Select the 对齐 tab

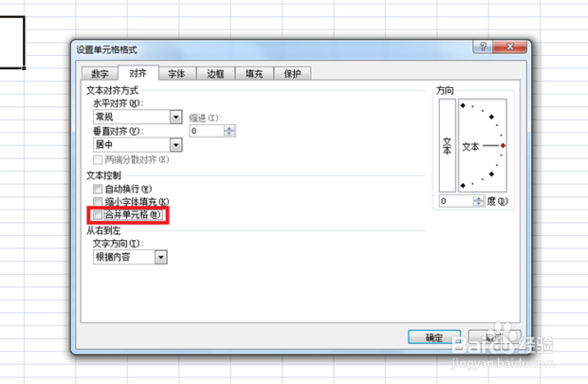138,73
